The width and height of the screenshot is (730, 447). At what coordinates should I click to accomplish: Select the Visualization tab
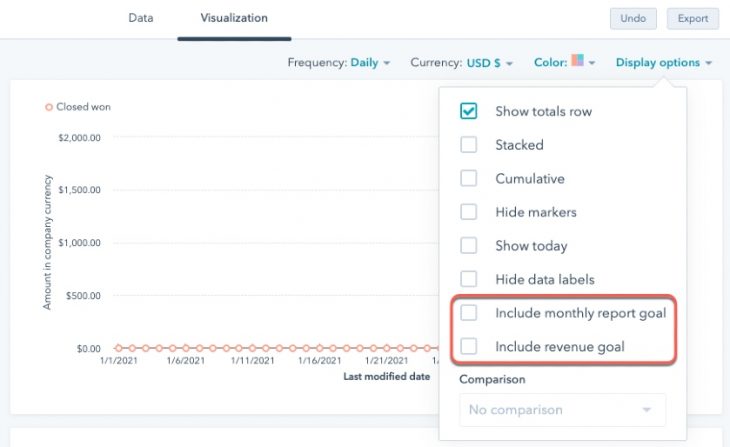pyautogui.click(x=233, y=18)
